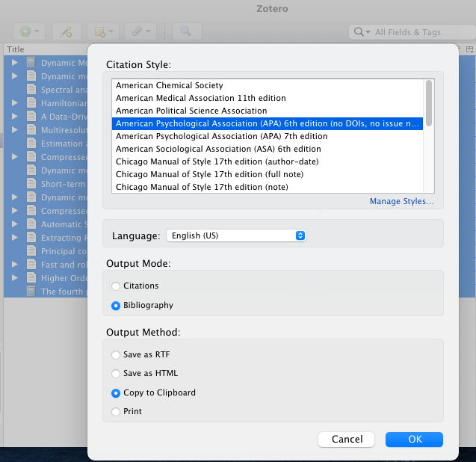Screen dimensions: 476x462
Task: Select American Political Science Association style
Action: click(268, 111)
